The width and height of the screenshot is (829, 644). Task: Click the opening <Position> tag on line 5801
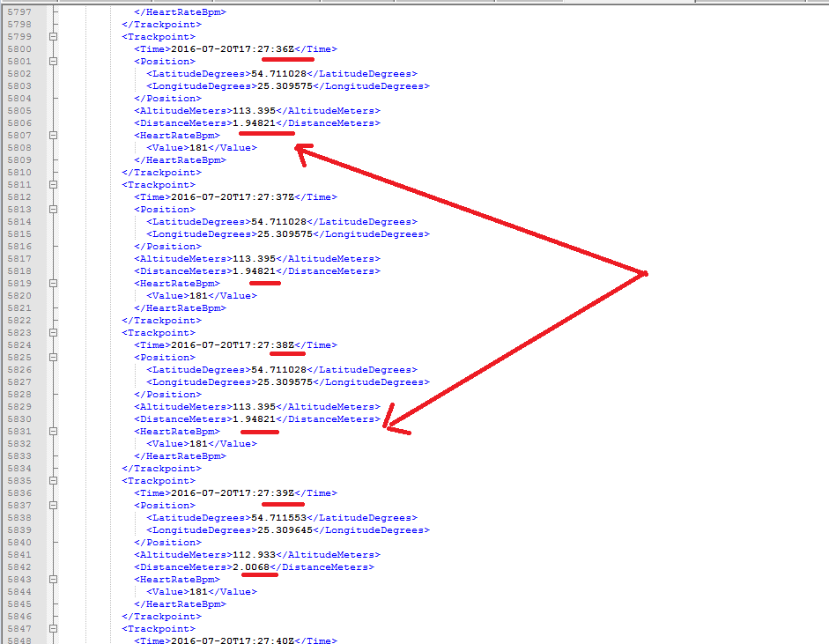click(x=165, y=62)
